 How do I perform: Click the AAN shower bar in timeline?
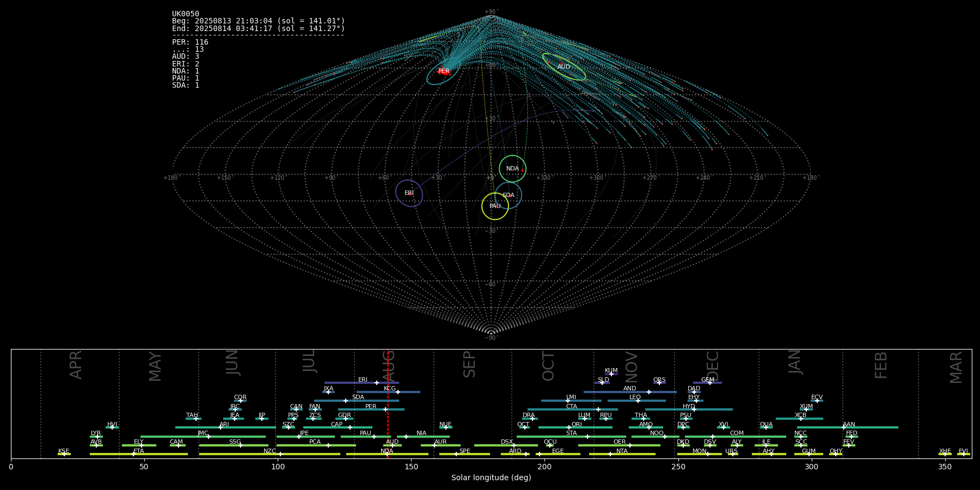pyautogui.click(x=848, y=427)
